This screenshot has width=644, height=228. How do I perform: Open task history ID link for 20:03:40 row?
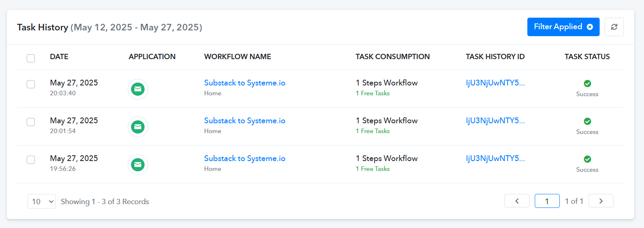495,83
